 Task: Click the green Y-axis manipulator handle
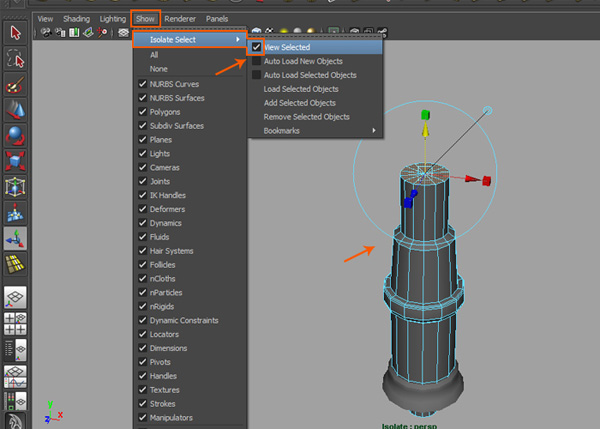[425, 114]
